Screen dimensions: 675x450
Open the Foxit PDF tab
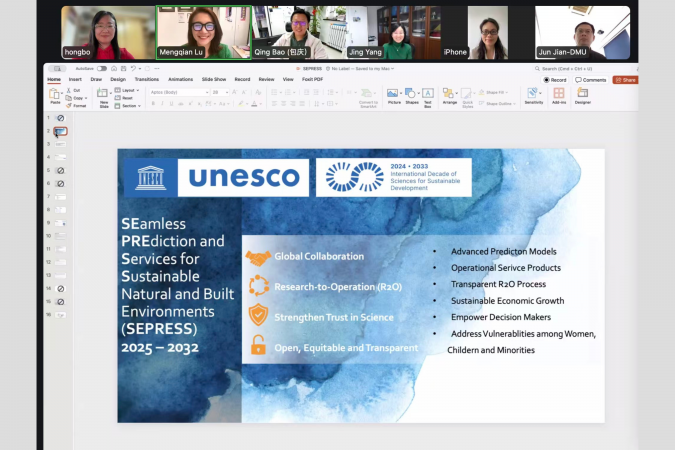coord(313,79)
